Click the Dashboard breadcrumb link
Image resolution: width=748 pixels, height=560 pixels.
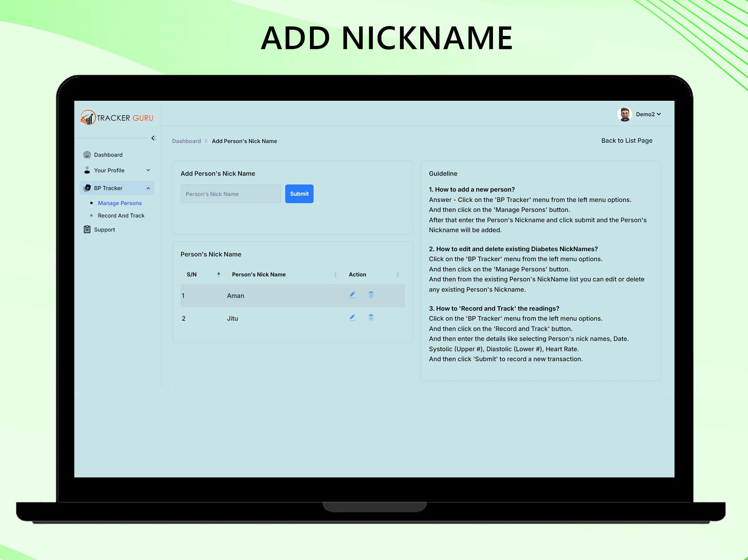pyautogui.click(x=187, y=141)
